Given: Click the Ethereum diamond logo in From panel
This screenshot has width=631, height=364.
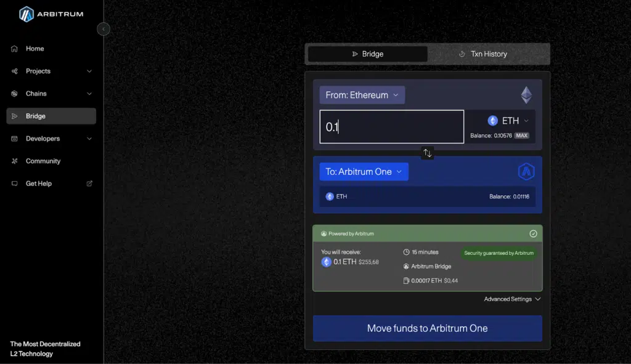Looking at the screenshot, I should pyautogui.click(x=526, y=95).
